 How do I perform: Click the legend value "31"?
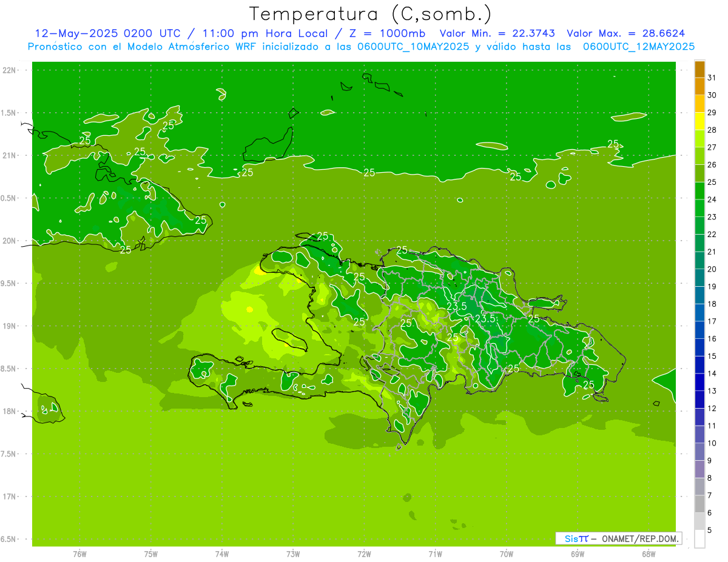712,78
